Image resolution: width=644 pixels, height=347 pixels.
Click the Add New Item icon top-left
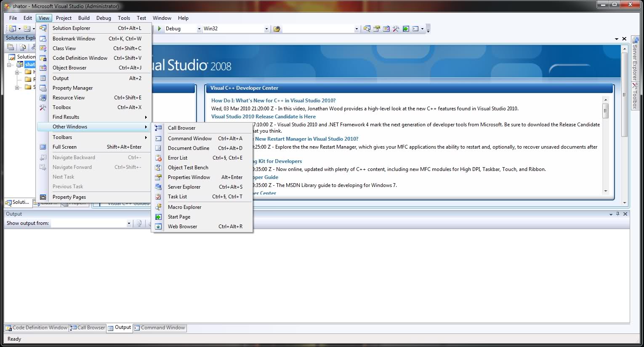[x=26, y=28]
